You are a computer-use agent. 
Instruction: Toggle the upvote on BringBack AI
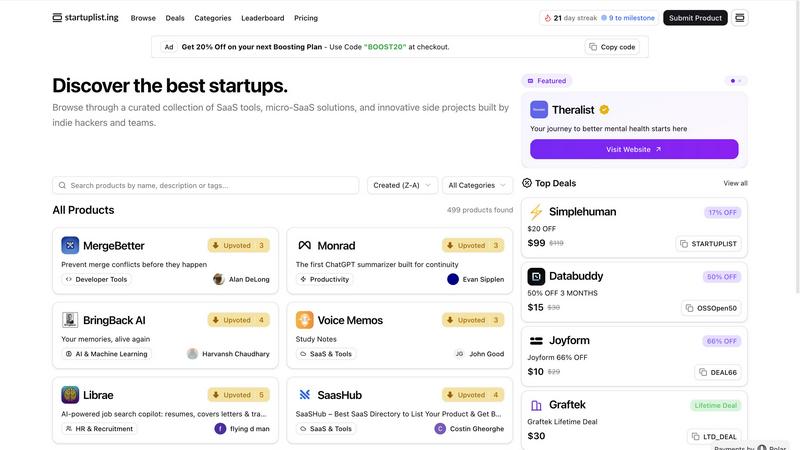coord(238,320)
